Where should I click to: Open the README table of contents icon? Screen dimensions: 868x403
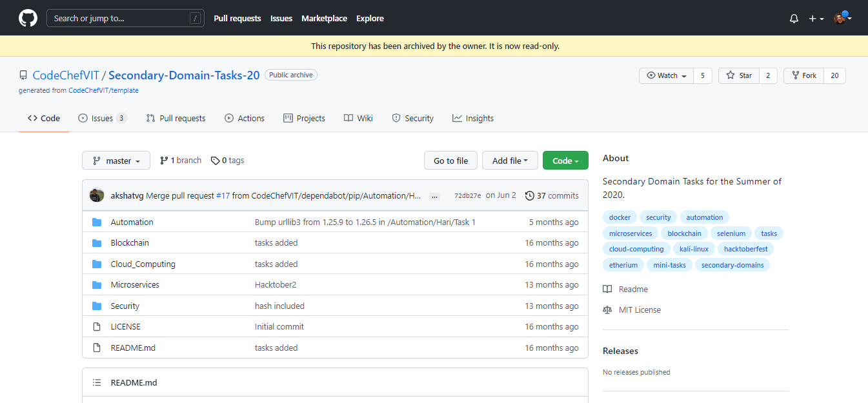97,382
